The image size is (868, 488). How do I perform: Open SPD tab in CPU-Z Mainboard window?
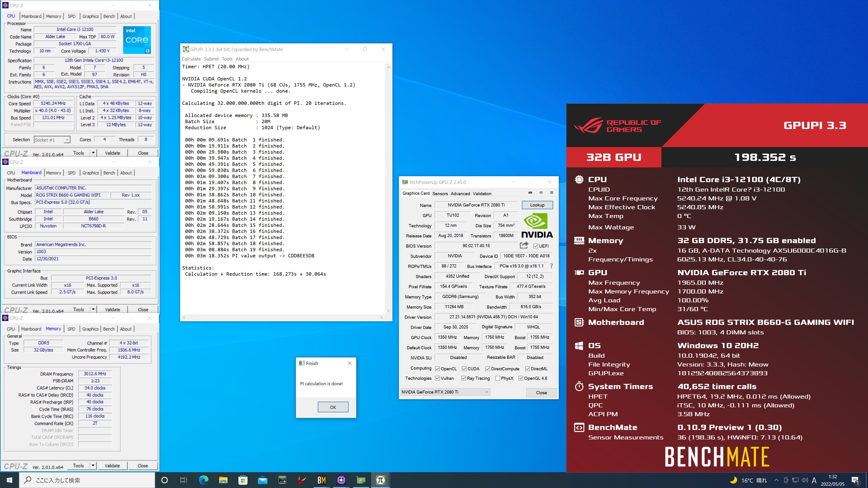tap(71, 173)
